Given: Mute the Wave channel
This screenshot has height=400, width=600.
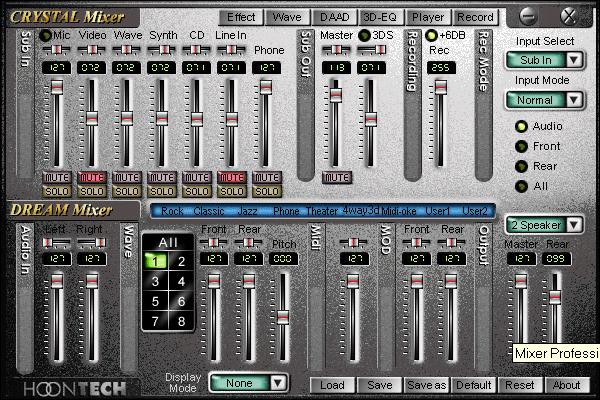Looking at the screenshot, I should pyautogui.click(x=127, y=178).
